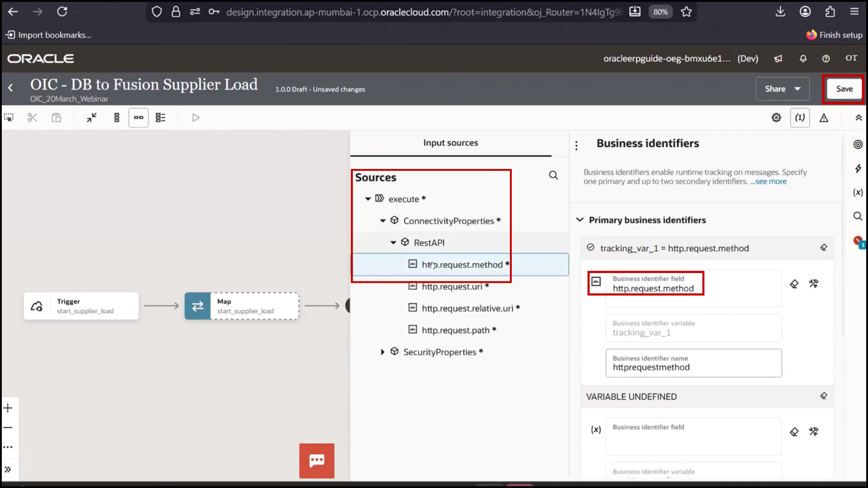Collapse Primary business identifiers section
The image size is (868, 488).
tap(580, 220)
